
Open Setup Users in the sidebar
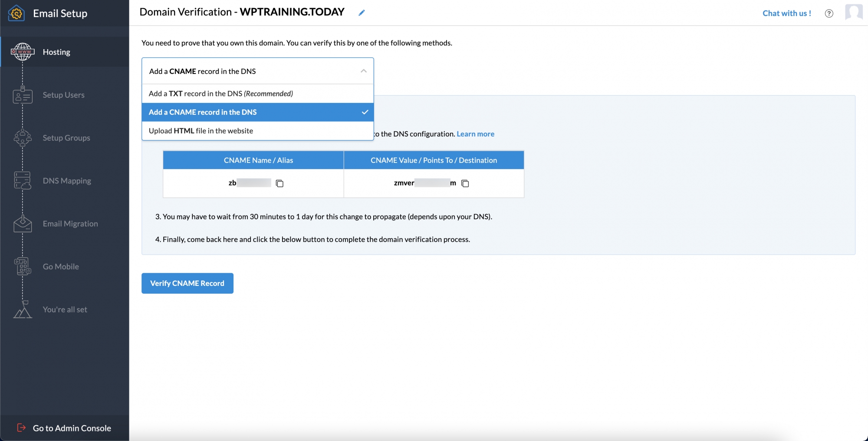point(63,95)
